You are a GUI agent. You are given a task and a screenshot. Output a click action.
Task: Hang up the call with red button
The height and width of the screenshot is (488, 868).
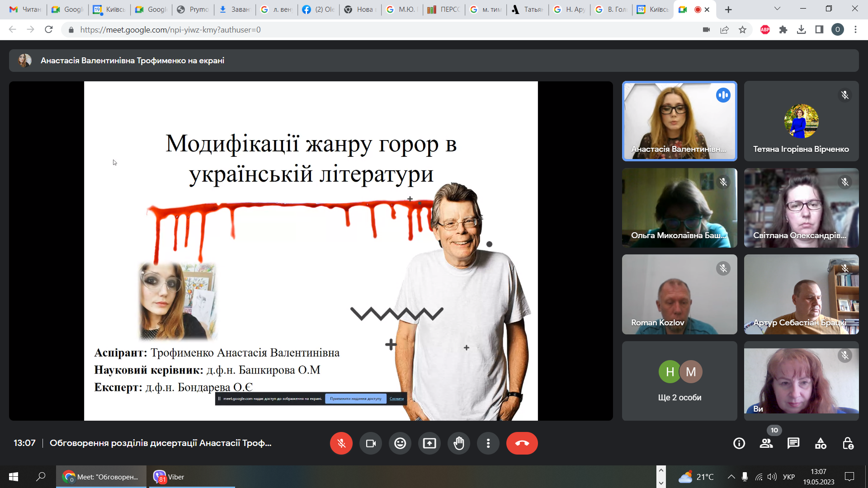pyautogui.click(x=522, y=443)
